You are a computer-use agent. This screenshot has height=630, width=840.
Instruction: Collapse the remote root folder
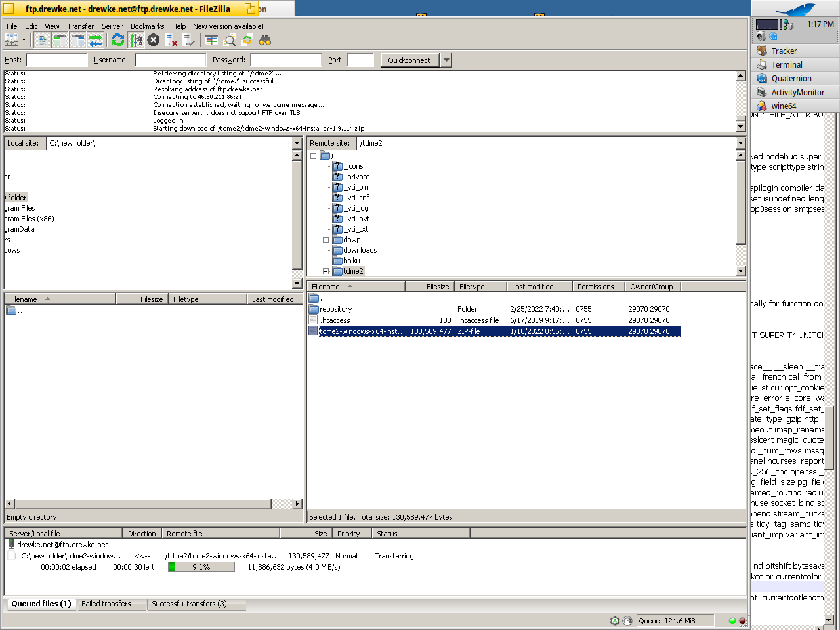tap(314, 156)
